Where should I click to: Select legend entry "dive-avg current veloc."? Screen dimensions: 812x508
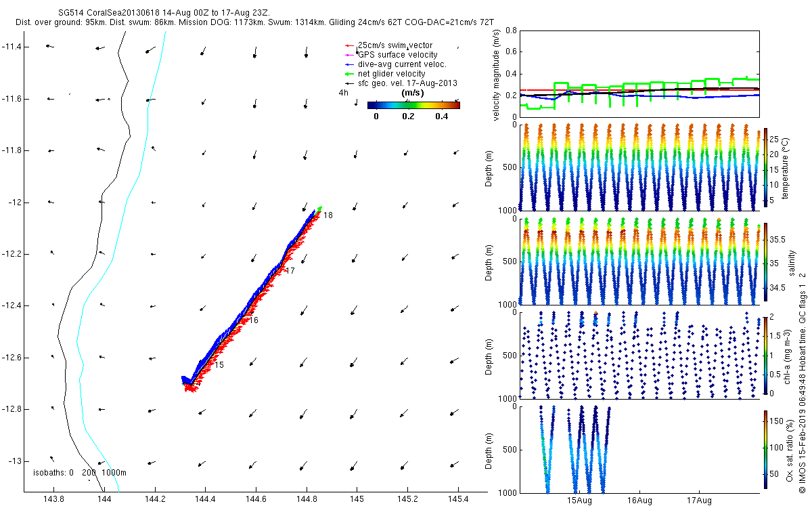pyautogui.click(x=402, y=64)
